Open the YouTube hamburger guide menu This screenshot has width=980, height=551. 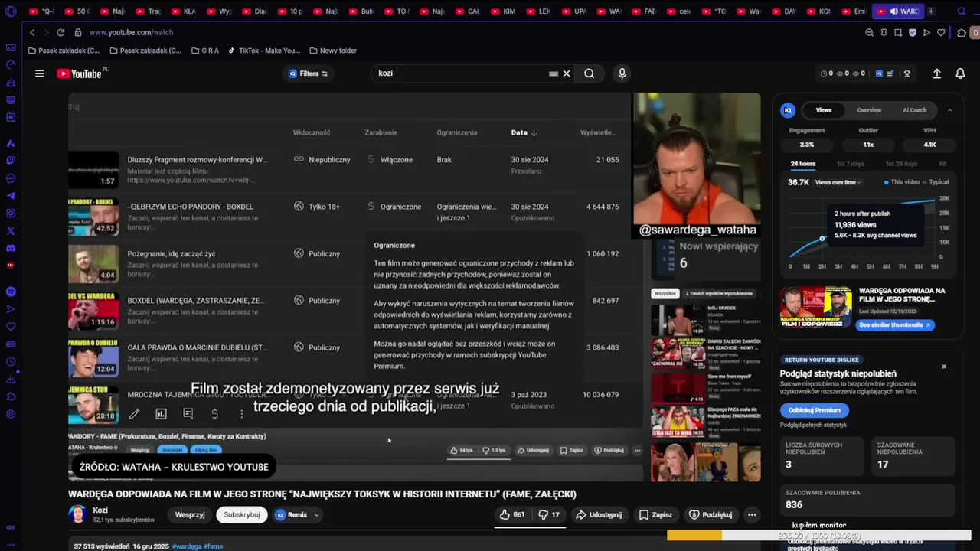pos(39,73)
